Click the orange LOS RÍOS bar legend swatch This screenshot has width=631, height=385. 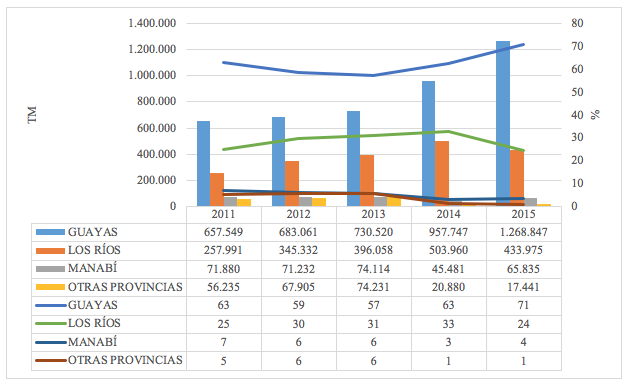(x=50, y=251)
